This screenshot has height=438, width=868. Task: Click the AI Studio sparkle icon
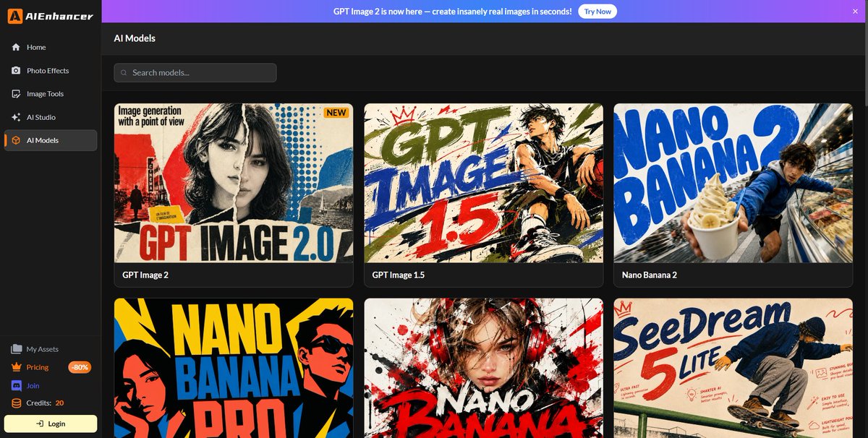[16, 117]
